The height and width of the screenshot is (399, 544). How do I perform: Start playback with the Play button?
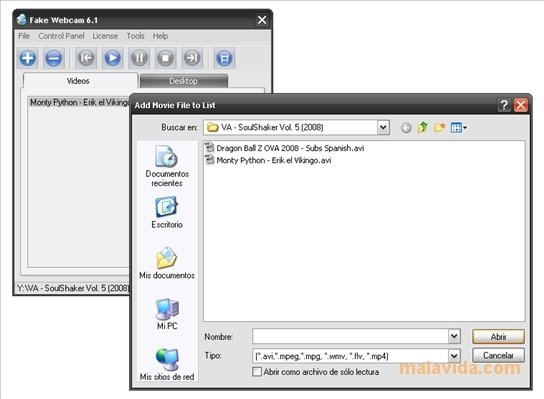[112, 58]
